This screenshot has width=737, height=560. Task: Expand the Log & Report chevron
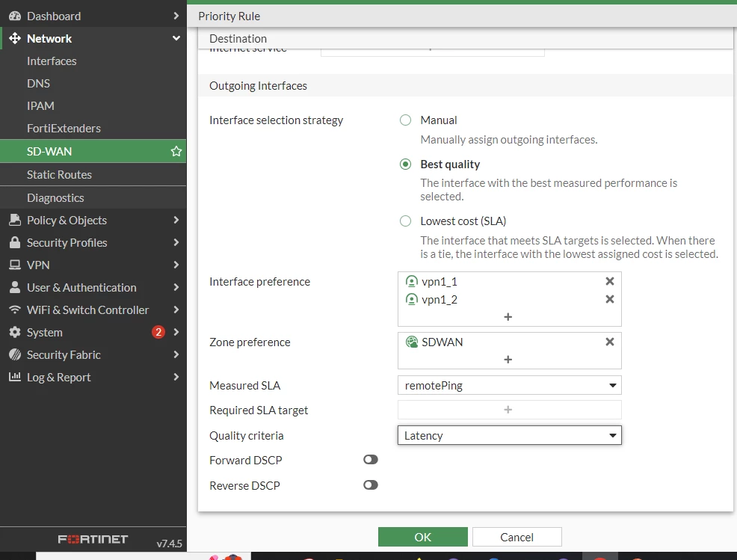(176, 377)
